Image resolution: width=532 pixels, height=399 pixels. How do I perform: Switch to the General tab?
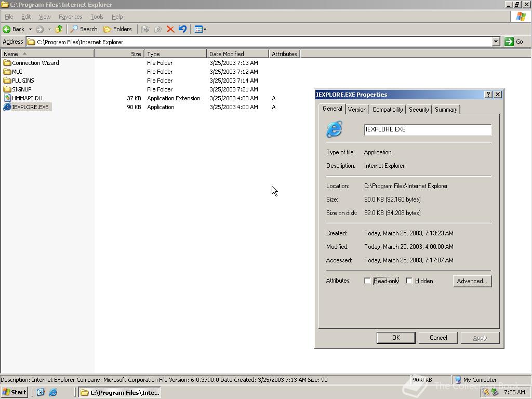(x=332, y=109)
